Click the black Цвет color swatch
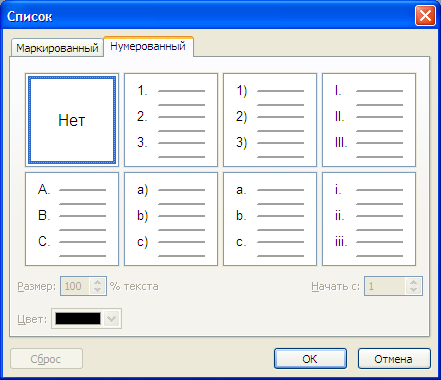Image resolution: width=441 pixels, height=380 pixels. pyautogui.click(x=78, y=319)
